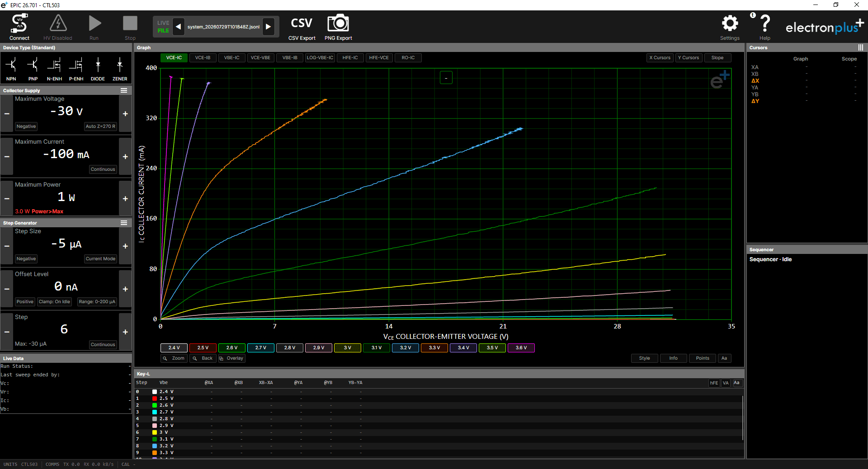This screenshot has width=868, height=469.
Task: Click the Stop button
Action: click(x=130, y=23)
